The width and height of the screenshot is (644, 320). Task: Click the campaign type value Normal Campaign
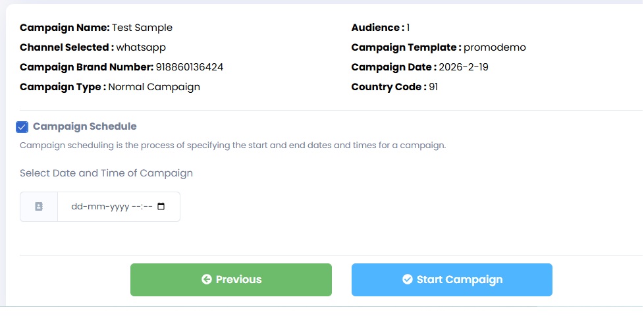tap(154, 87)
